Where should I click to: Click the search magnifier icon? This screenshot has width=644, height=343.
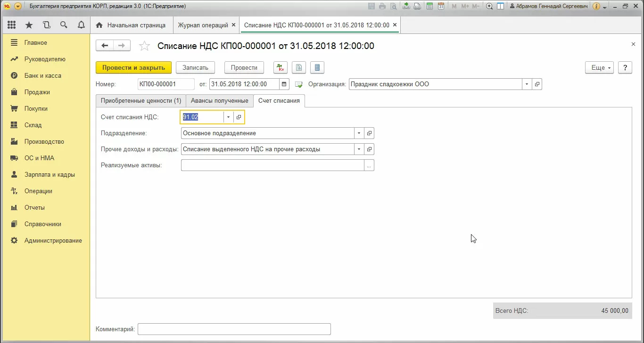pos(64,25)
